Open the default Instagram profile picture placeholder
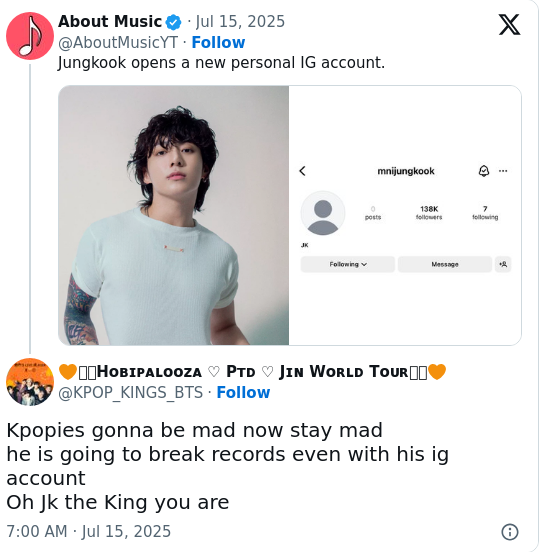 [323, 213]
